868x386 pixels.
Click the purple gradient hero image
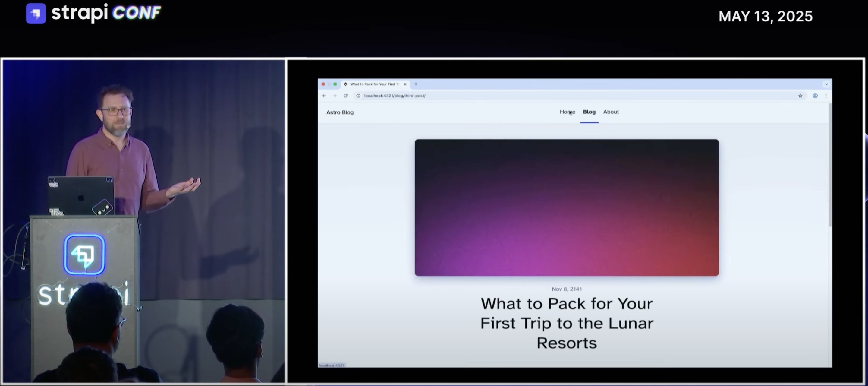point(566,207)
